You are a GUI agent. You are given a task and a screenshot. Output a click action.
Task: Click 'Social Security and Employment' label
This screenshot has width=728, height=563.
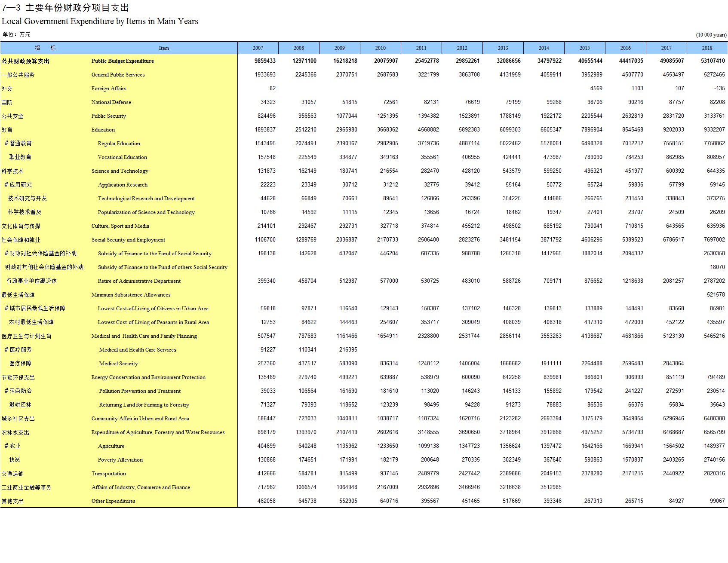(128, 240)
